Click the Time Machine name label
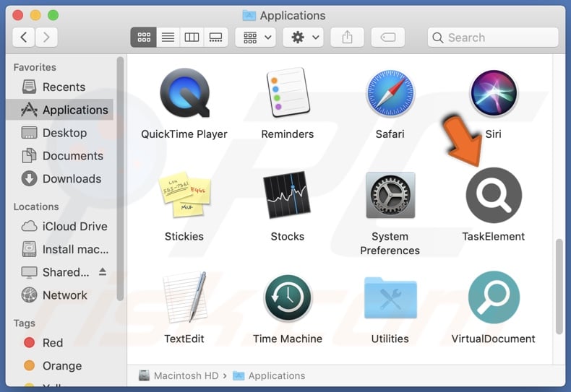Image resolution: width=571 pixels, height=392 pixels. coord(288,339)
